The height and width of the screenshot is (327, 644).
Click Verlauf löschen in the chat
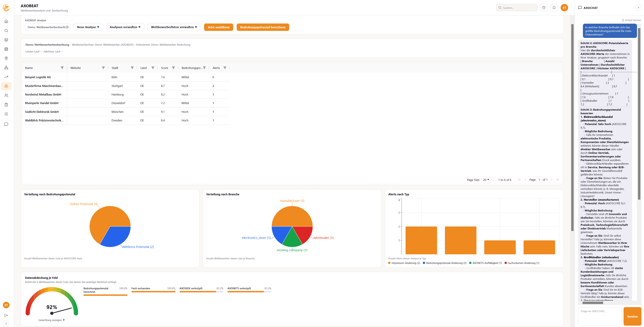point(631,20)
